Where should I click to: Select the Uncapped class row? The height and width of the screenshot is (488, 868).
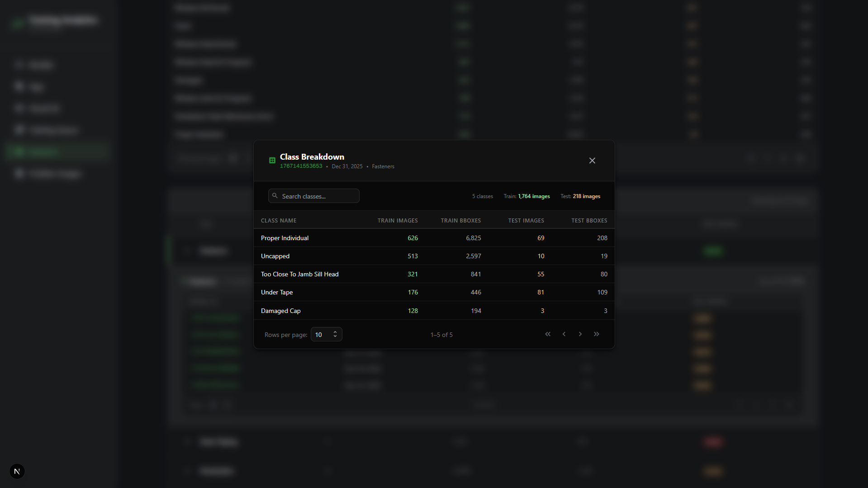point(434,256)
